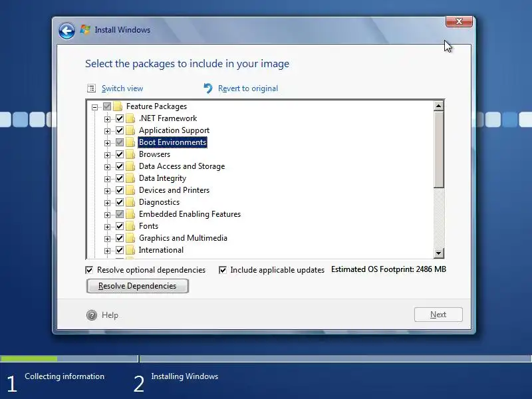Click the Feature Packages folder icon
The width and height of the screenshot is (532, 399).
[118, 106]
